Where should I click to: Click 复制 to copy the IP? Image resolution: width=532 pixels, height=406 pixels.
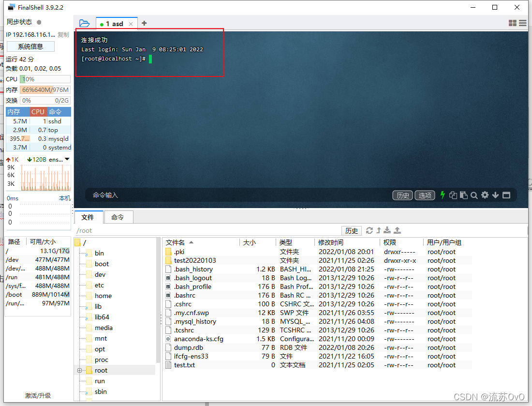point(63,35)
